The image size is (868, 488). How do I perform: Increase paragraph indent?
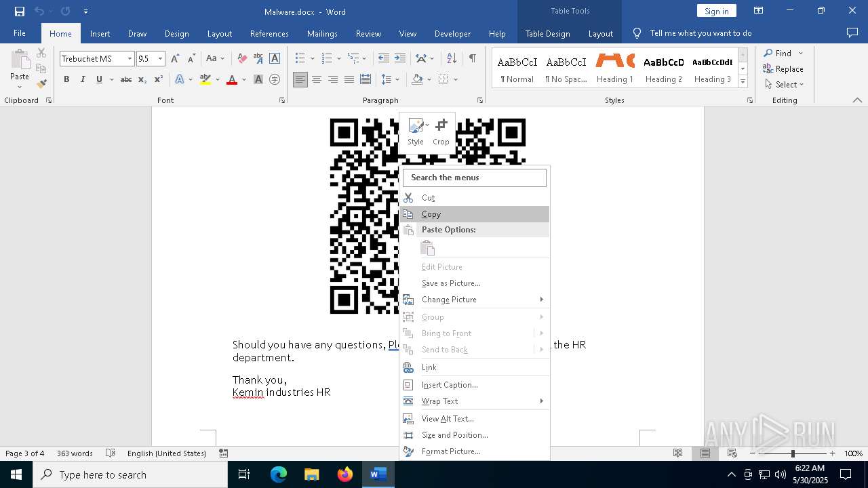point(400,59)
